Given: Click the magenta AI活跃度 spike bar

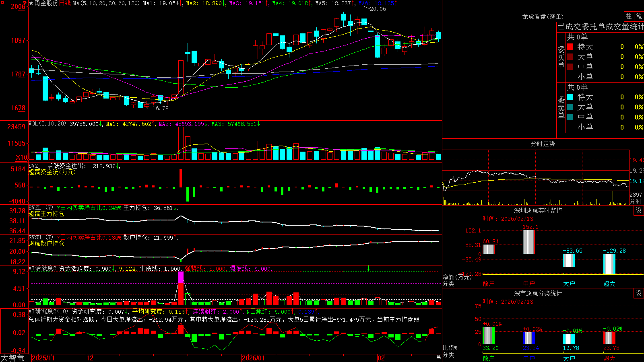Looking at the screenshot, I should [x=181, y=277].
